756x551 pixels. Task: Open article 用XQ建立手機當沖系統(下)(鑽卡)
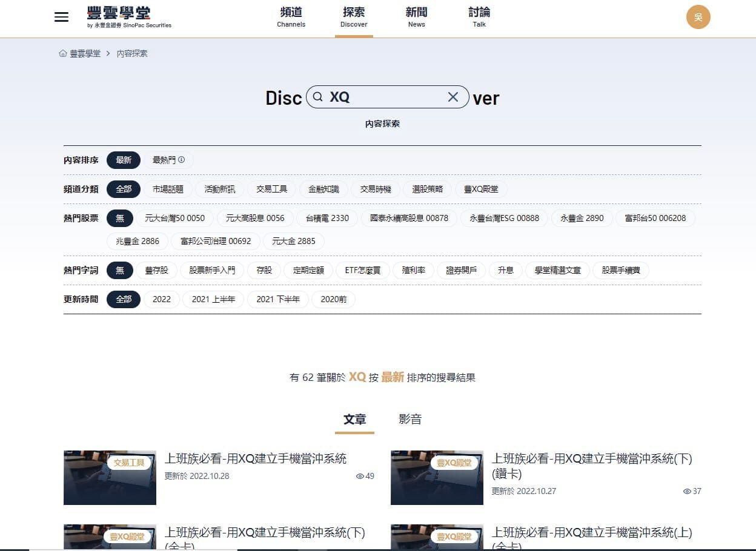[592, 466]
